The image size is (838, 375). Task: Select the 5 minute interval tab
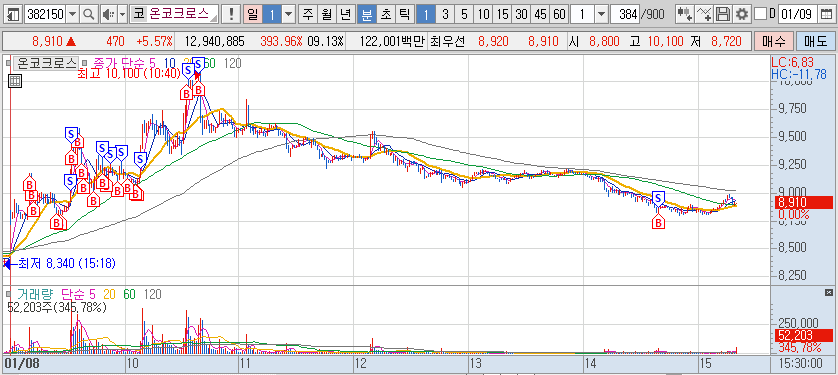pyautogui.click(x=464, y=14)
